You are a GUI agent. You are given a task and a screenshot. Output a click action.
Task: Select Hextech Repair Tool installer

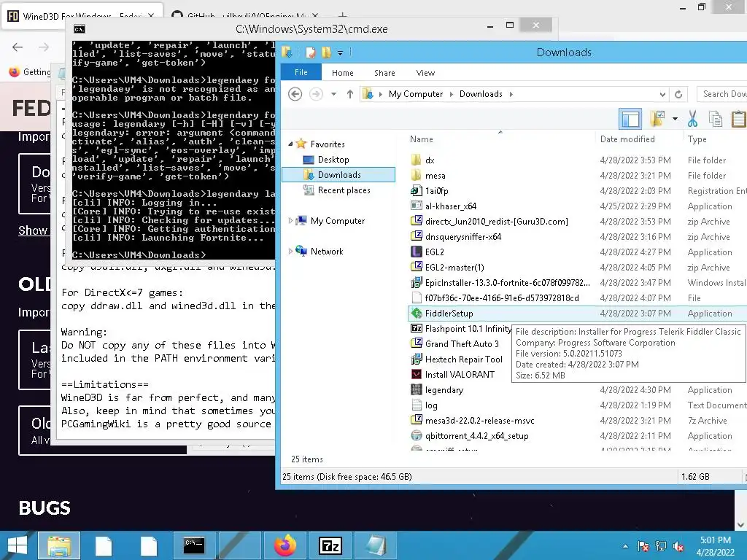(x=463, y=359)
